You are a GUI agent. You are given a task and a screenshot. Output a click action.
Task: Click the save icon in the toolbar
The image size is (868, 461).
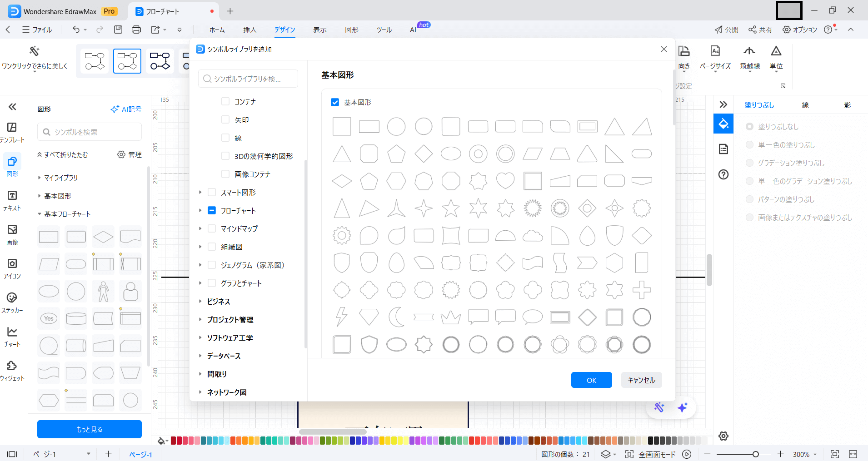pyautogui.click(x=118, y=30)
